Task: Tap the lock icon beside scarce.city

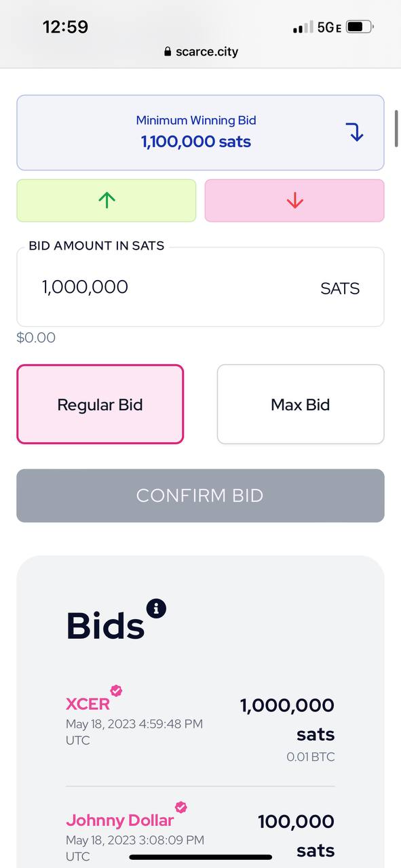Action: point(168,52)
